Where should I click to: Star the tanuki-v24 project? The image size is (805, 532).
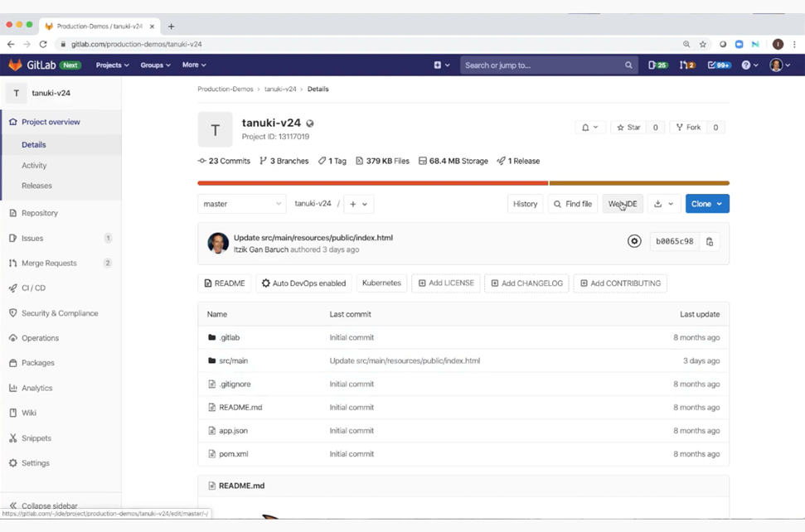pyautogui.click(x=628, y=128)
